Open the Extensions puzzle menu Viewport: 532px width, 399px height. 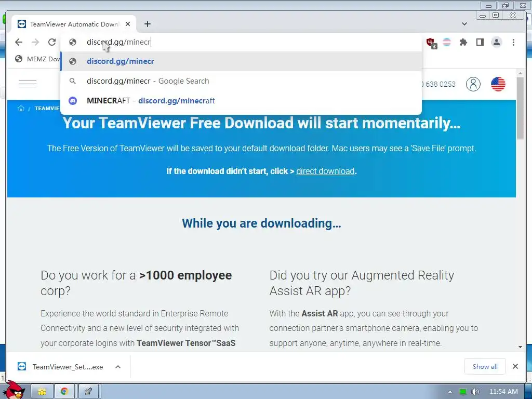point(463,42)
